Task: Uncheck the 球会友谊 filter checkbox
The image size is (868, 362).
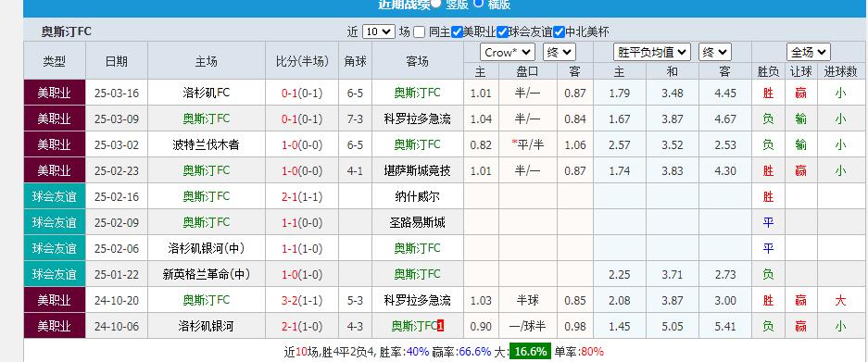Action: click(503, 32)
